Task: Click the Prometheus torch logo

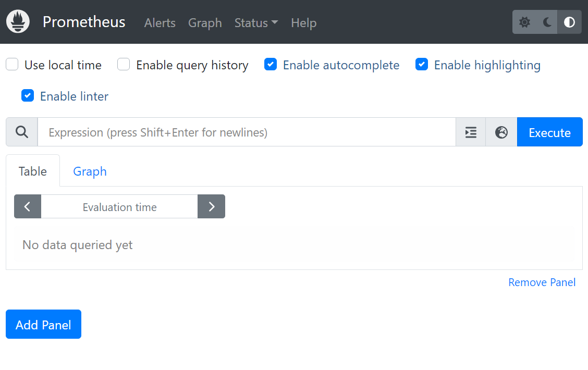Action: pyautogui.click(x=18, y=22)
